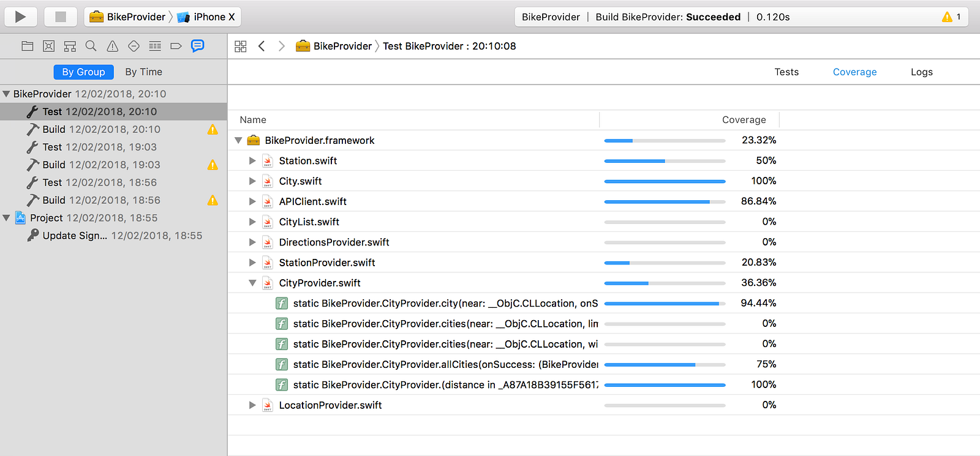Click the City.swift file icon
980x456 pixels.
click(x=268, y=181)
